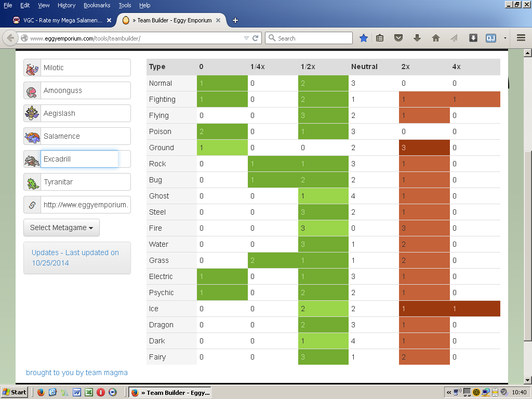Open the Help menu
Screen dimensions: 532x399
[144, 5]
